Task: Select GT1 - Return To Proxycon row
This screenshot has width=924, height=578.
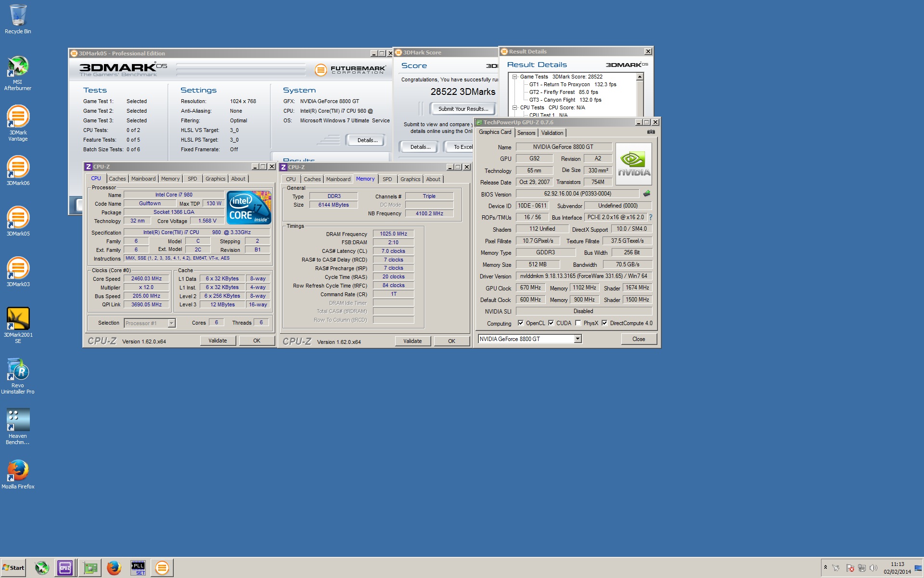Action: point(572,84)
